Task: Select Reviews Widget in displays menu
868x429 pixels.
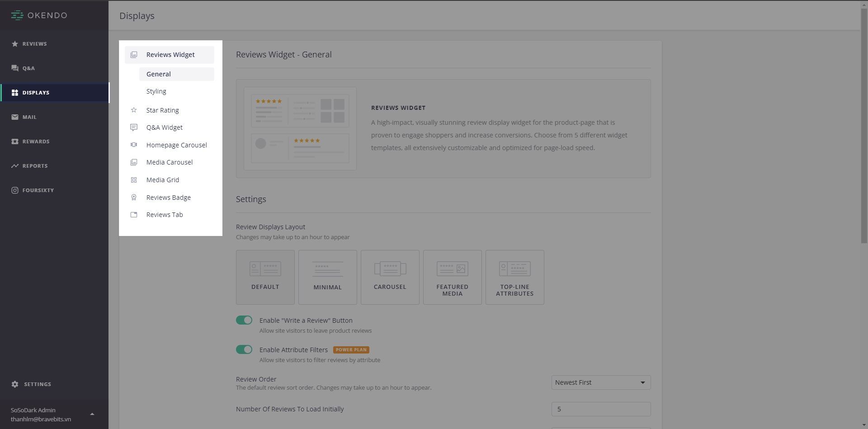Action: click(x=170, y=55)
